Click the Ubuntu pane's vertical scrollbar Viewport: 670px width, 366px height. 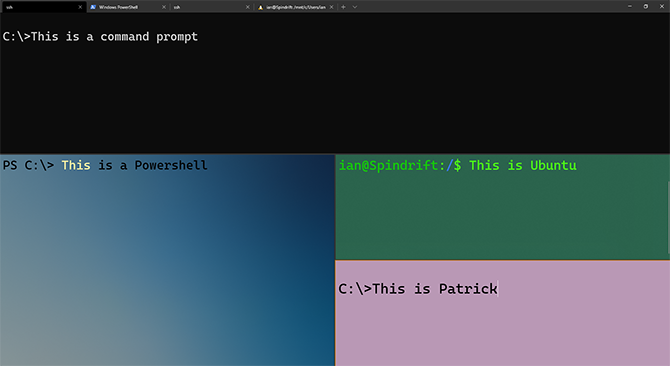(668, 217)
